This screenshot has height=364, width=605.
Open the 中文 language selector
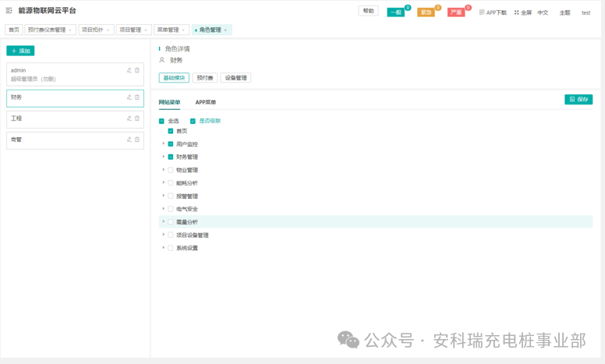pos(543,12)
